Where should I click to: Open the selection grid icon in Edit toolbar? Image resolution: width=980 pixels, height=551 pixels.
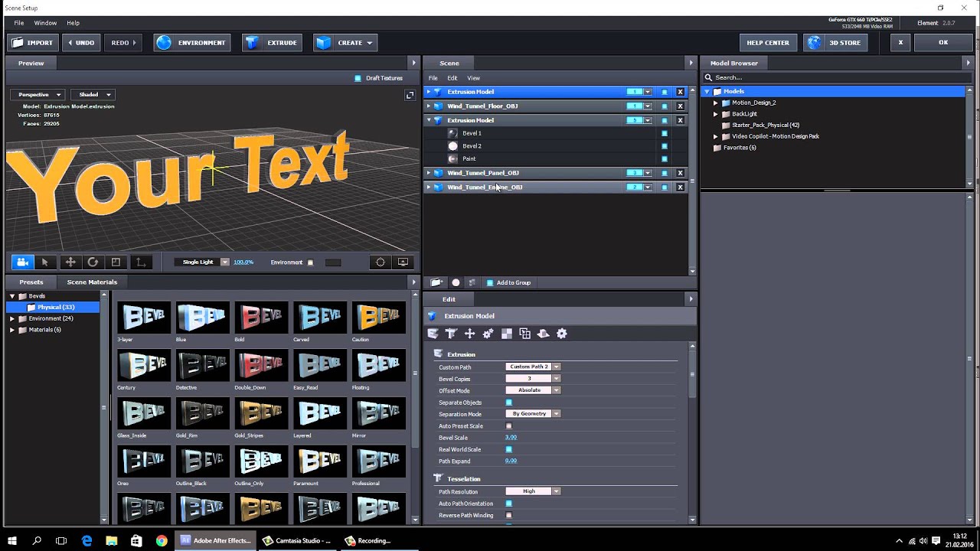point(524,334)
